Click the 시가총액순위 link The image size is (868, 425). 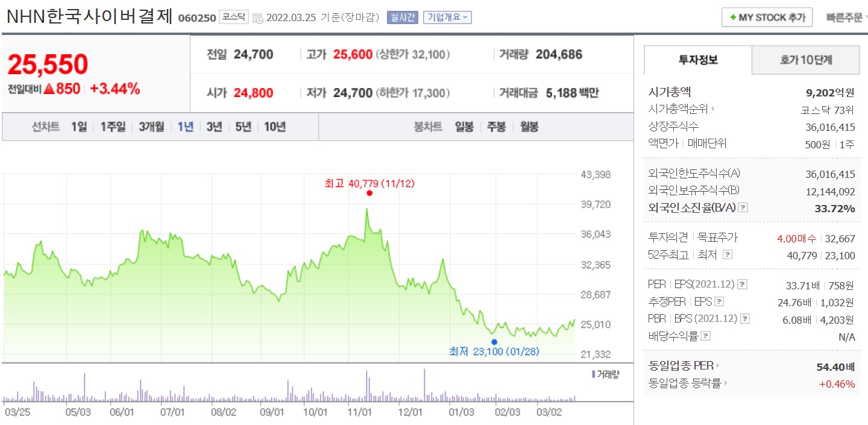pyautogui.click(x=678, y=110)
